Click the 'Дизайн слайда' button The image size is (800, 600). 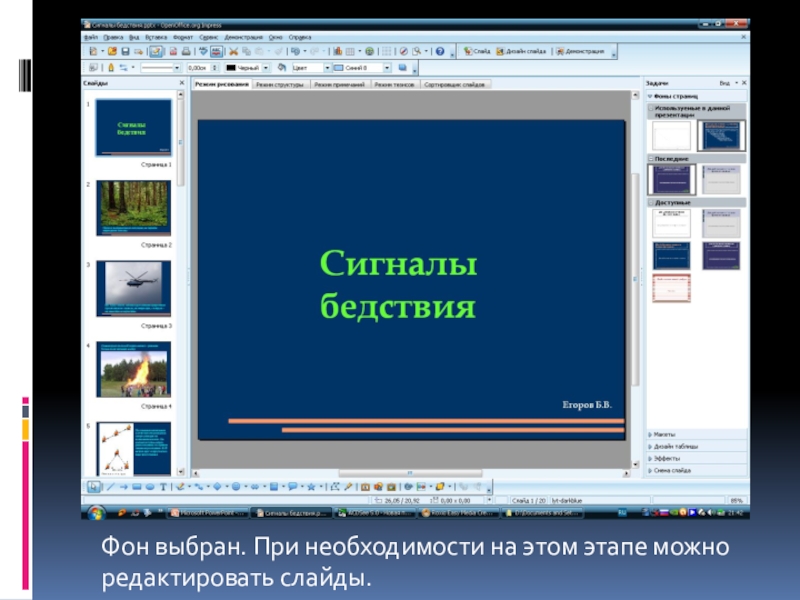point(521,50)
